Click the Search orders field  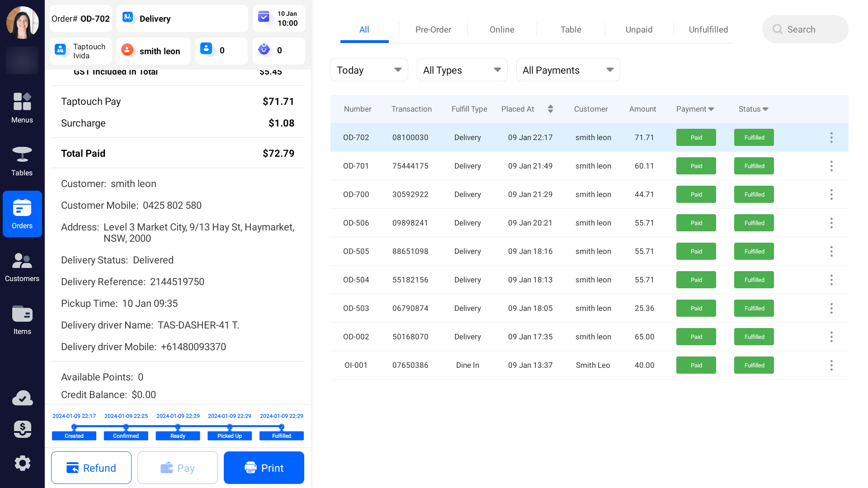[x=805, y=29]
